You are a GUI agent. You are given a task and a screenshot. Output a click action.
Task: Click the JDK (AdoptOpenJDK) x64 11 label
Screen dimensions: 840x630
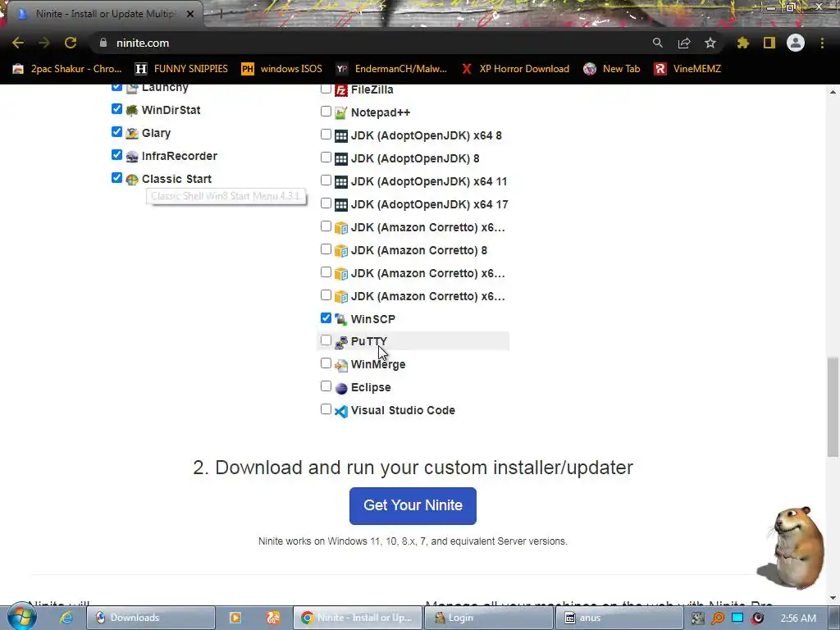pyautogui.click(x=428, y=181)
